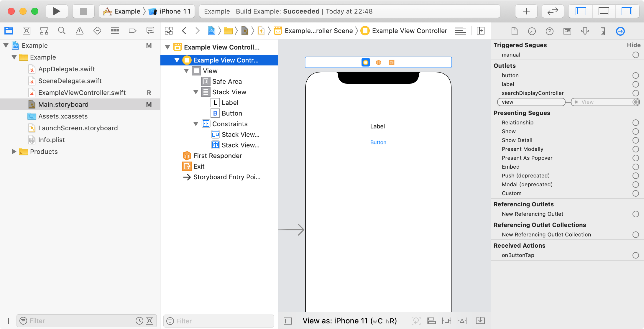The width and height of the screenshot is (644, 329).
Task: Select view controller icon in scene dock
Action: click(366, 62)
